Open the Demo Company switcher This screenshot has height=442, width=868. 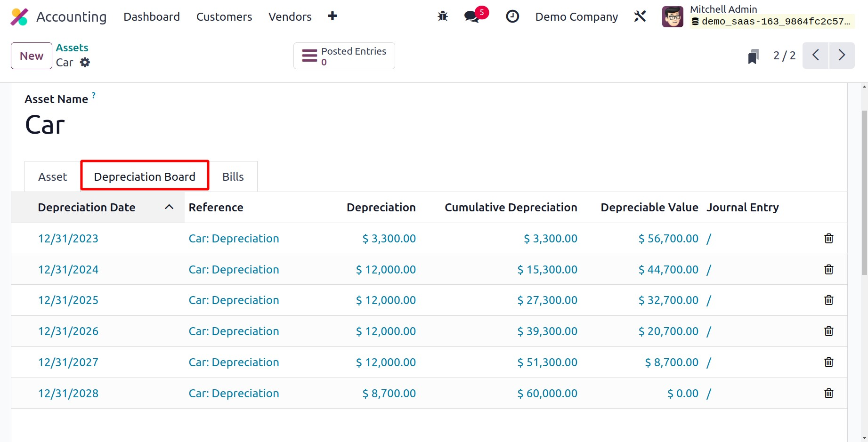(576, 17)
